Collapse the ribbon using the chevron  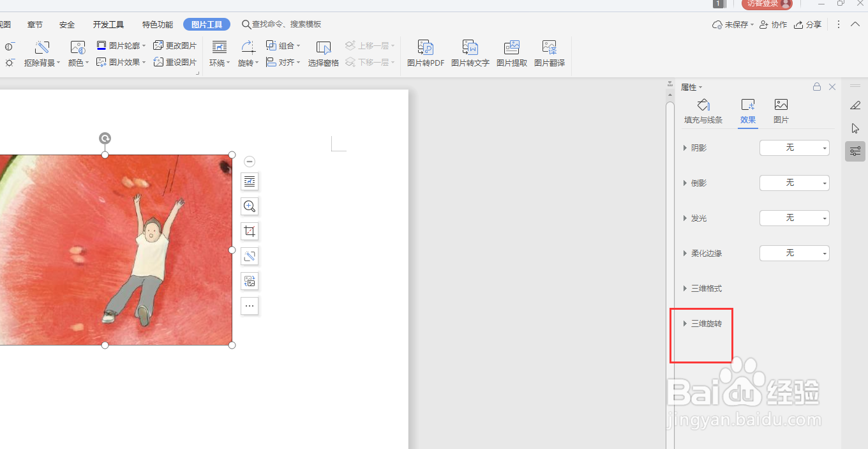tap(855, 24)
